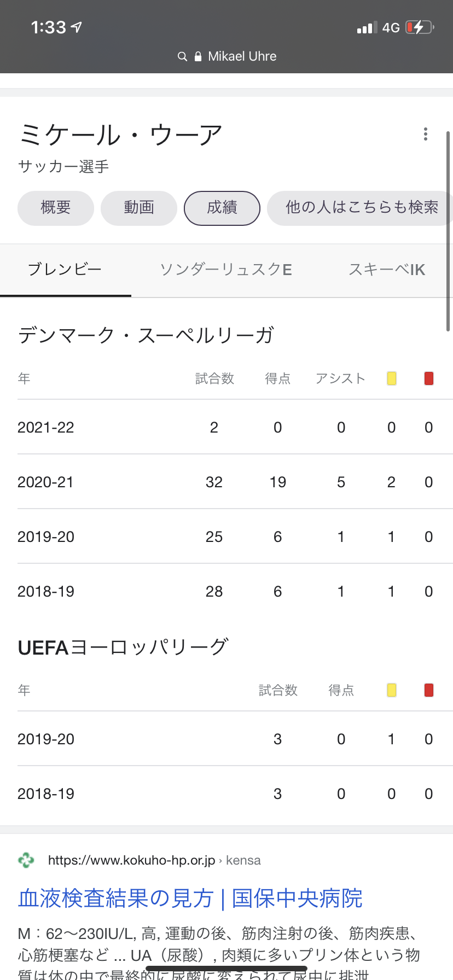Tap the battery charging status icon
Screen dimensions: 453x980
click(420, 27)
